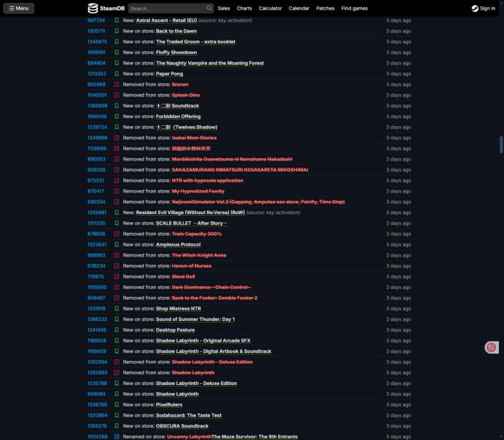Open app ID 1228724
This screenshot has width=504, height=440.
[x=97, y=128]
